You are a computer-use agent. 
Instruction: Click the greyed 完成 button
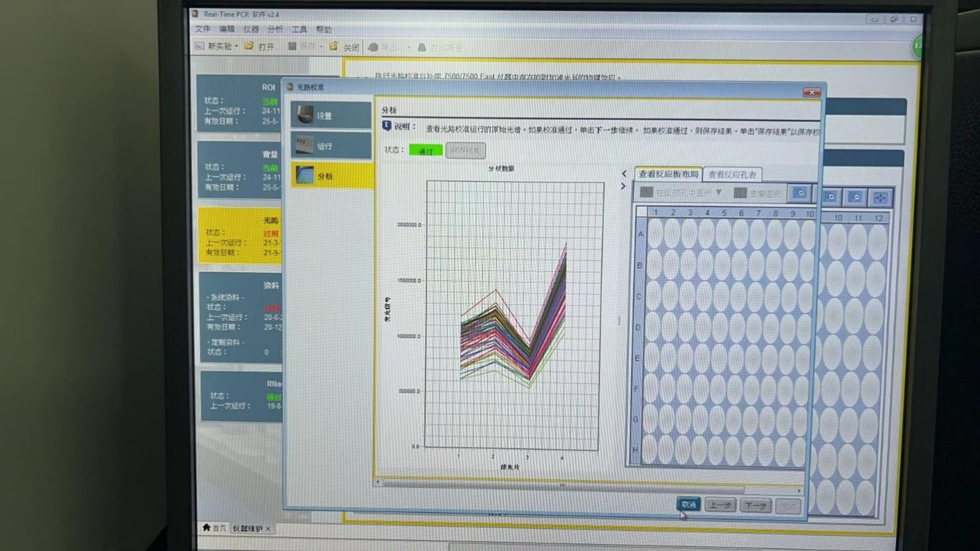click(788, 507)
